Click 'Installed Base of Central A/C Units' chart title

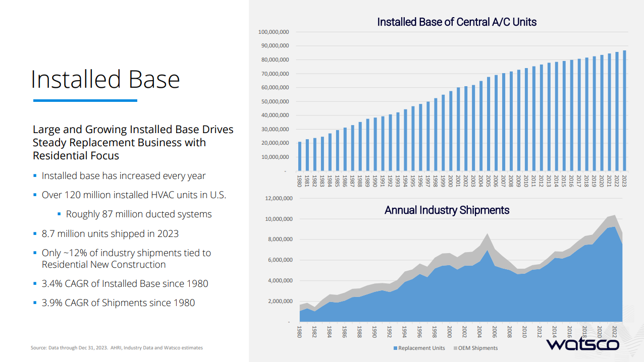point(457,22)
